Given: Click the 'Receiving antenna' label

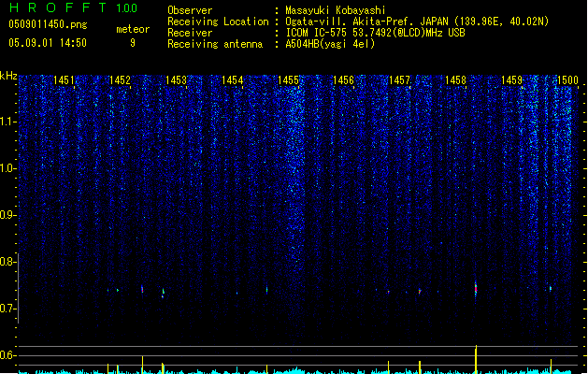Looking at the screenshot, I should point(215,44).
